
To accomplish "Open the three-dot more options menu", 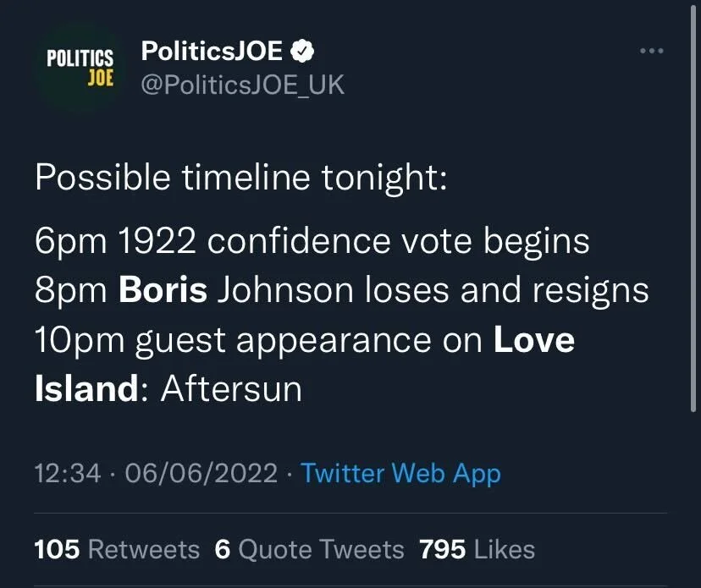I will pyautogui.click(x=651, y=51).
